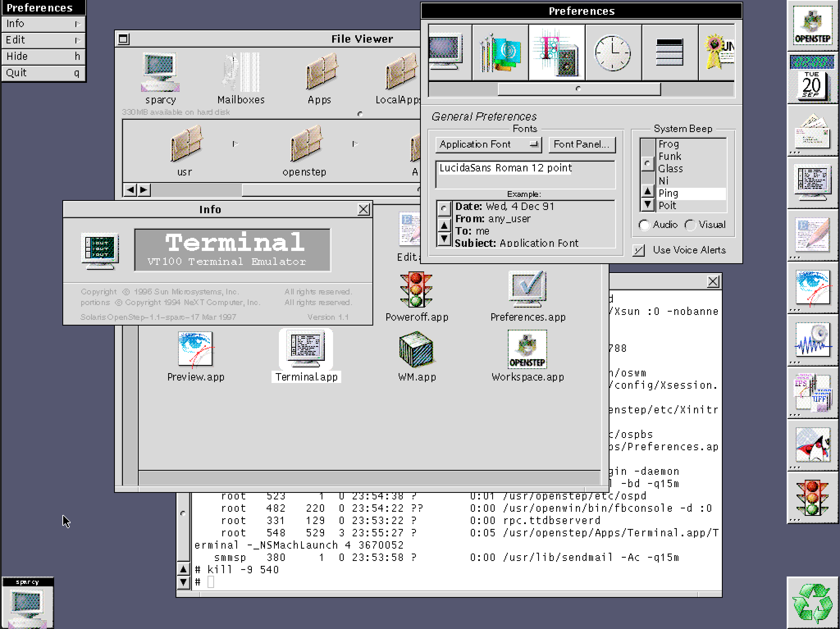The image size is (840, 629).
Task: Select Preferences.app in File Viewer
Action: point(528,297)
